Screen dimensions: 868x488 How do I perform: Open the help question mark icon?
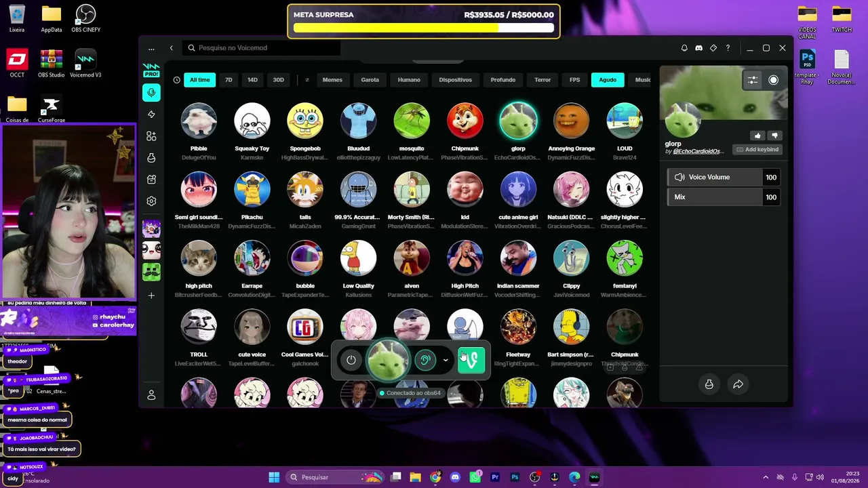[x=728, y=48]
